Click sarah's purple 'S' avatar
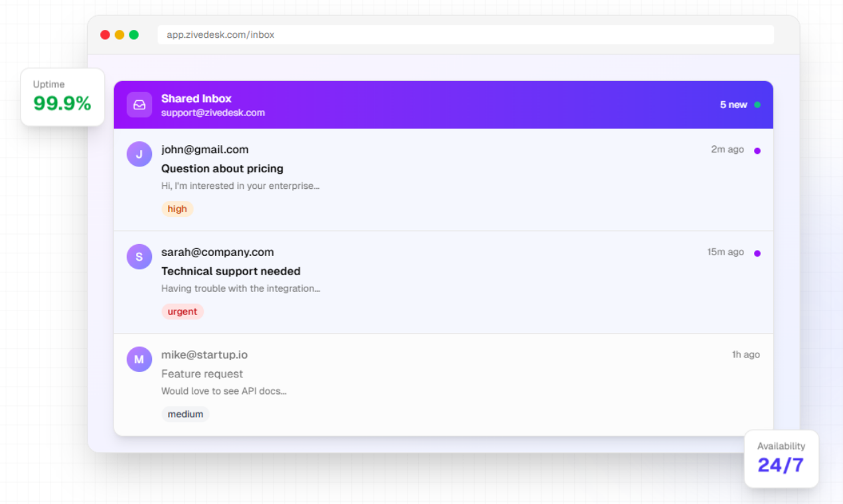 pos(139,256)
